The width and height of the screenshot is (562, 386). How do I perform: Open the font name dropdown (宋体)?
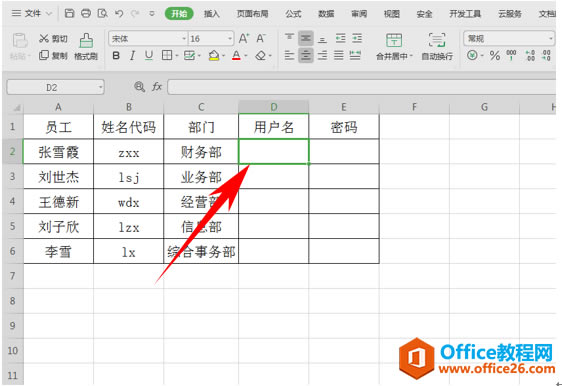184,39
